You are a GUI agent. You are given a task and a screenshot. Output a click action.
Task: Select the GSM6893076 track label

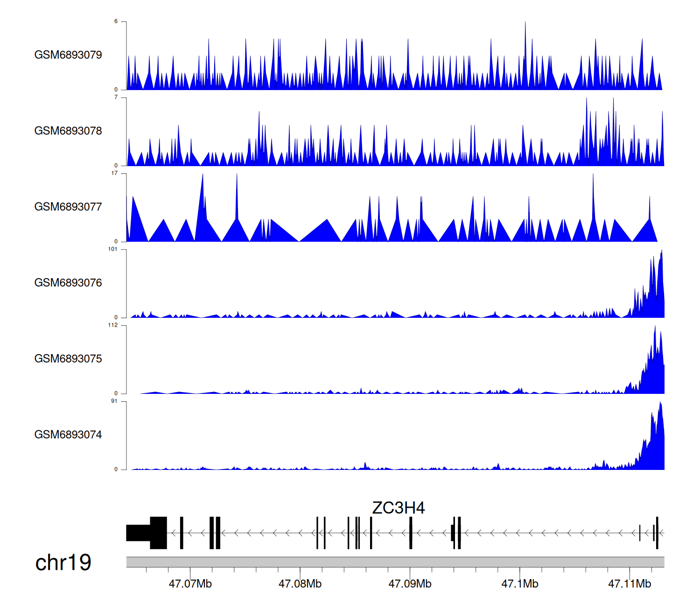pos(68,283)
